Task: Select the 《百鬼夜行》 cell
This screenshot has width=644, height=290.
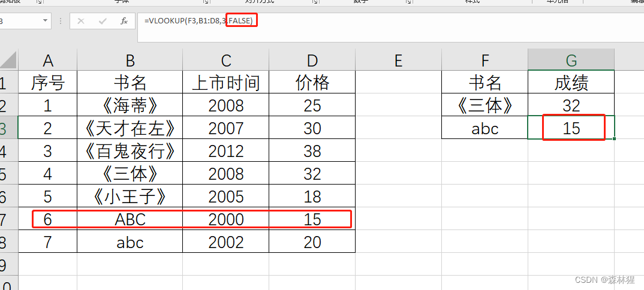Action: tap(130, 150)
